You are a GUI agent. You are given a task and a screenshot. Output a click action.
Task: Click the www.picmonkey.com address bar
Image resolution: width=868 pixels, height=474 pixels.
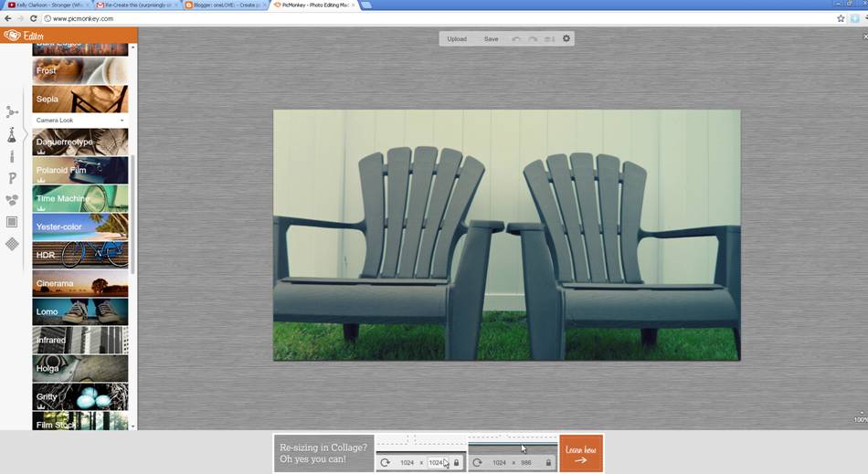tap(438, 18)
